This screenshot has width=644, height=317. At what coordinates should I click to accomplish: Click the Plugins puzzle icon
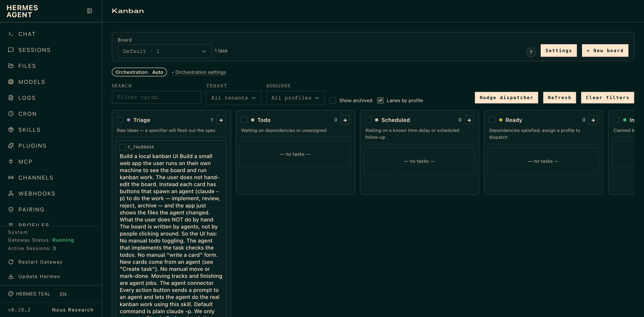11,146
